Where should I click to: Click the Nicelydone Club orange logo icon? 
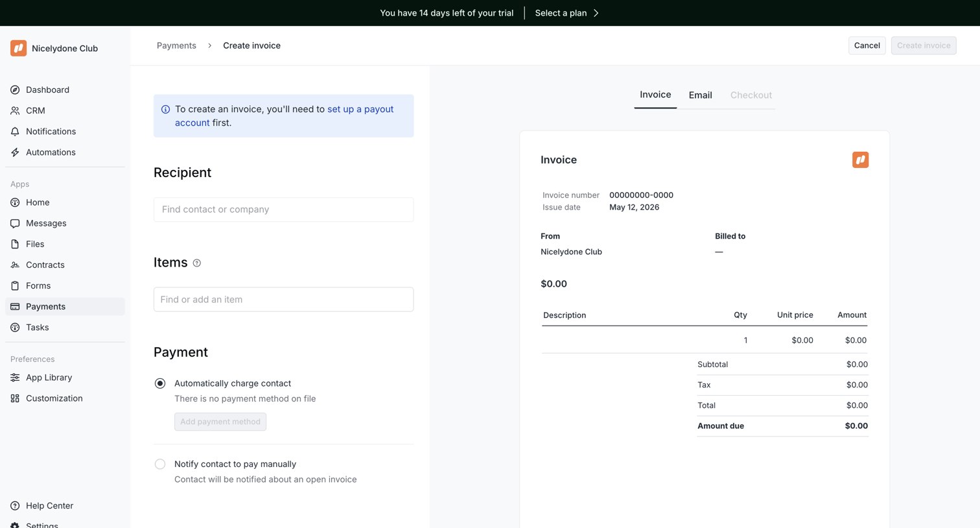pos(18,48)
